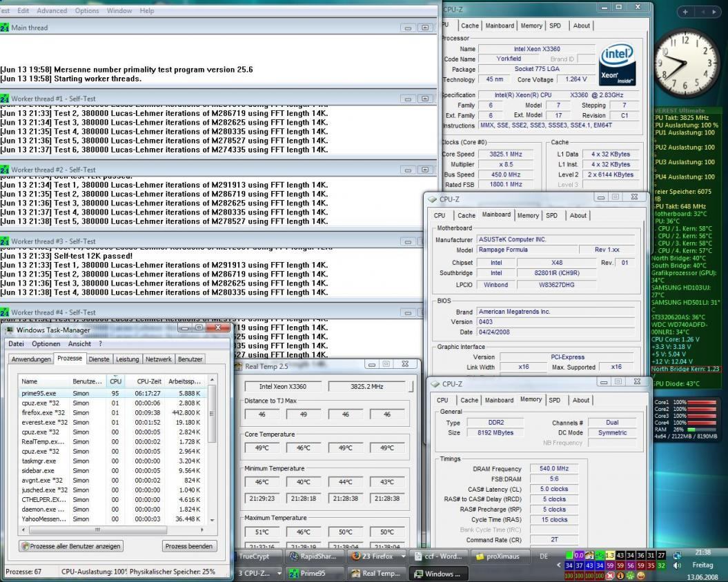
Task: Click the Intel Xeon logo in CPU-Z
Action: [x=617, y=65]
